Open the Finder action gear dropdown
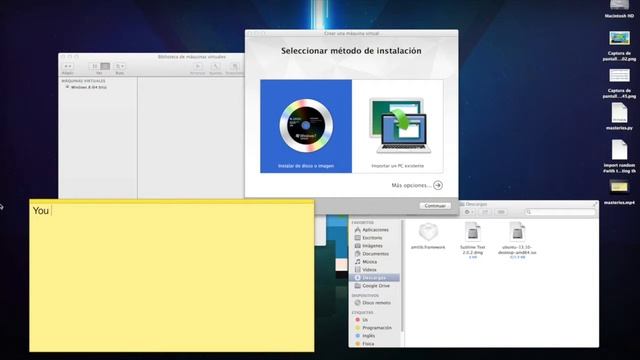640x360 pixels. point(469,212)
